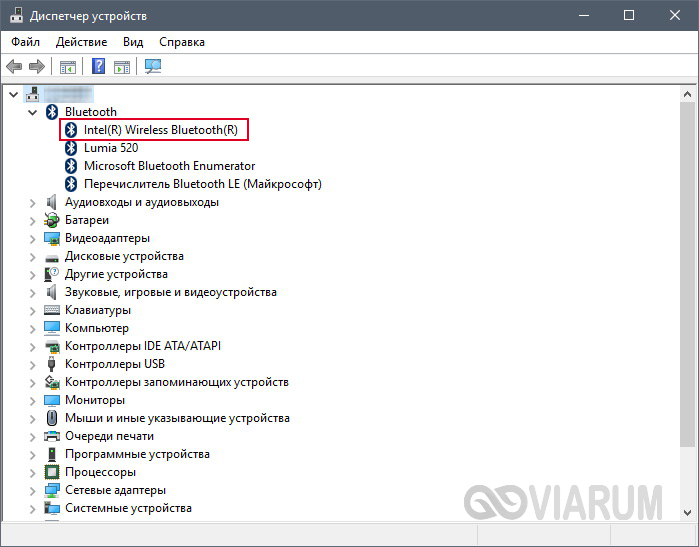Expand the Контроллеры USB arrow

click(33, 365)
